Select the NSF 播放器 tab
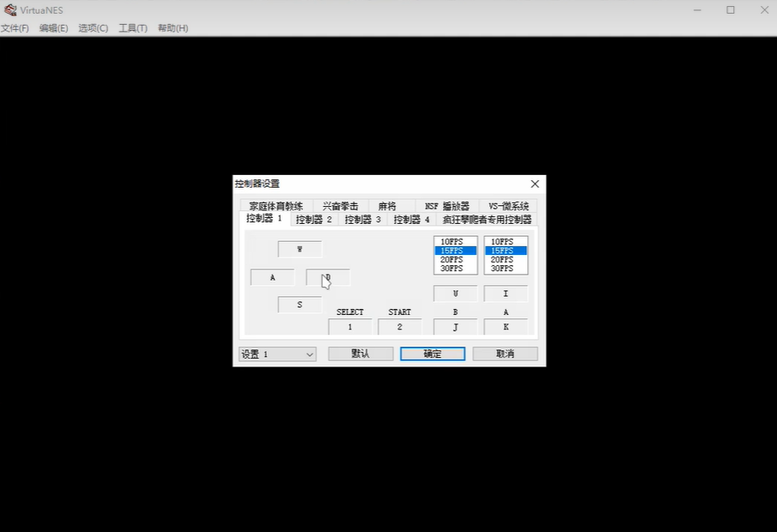The width and height of the screenshot is (777, 532). pyautogui.click(x=447, y=206)
